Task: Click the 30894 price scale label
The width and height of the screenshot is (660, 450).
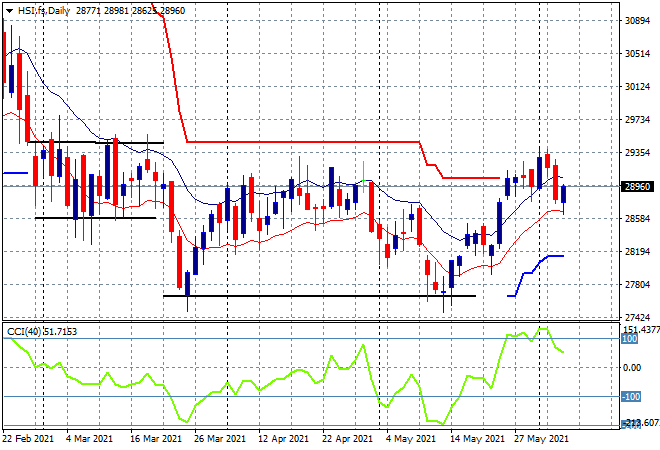Action: [x=637, y=21]
